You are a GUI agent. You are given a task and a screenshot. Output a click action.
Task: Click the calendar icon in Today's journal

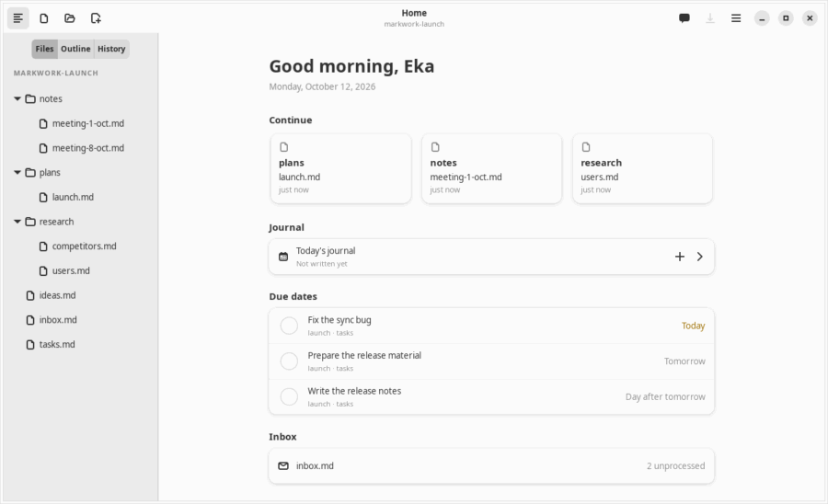[283, 257]
